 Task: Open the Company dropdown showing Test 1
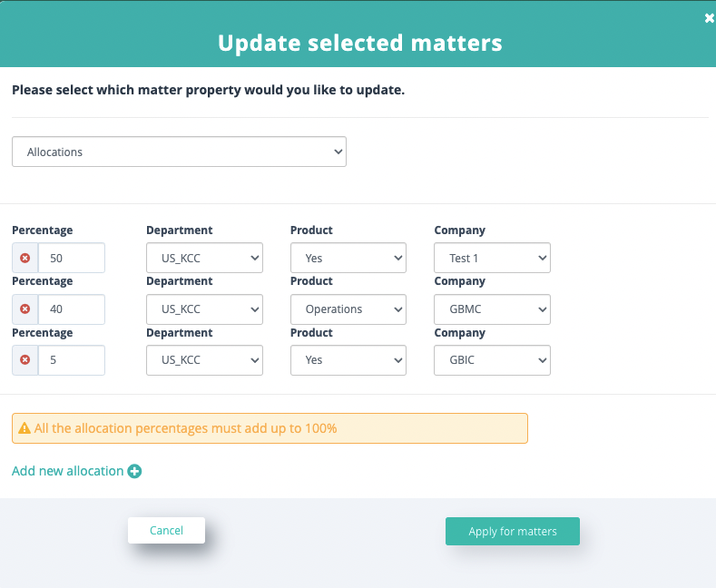[492, 258]
